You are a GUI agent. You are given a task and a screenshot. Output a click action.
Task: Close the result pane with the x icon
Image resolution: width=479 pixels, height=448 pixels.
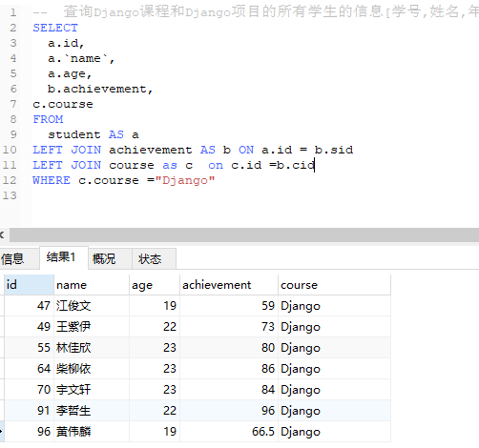pyautogui.click(x=2, y=235)
